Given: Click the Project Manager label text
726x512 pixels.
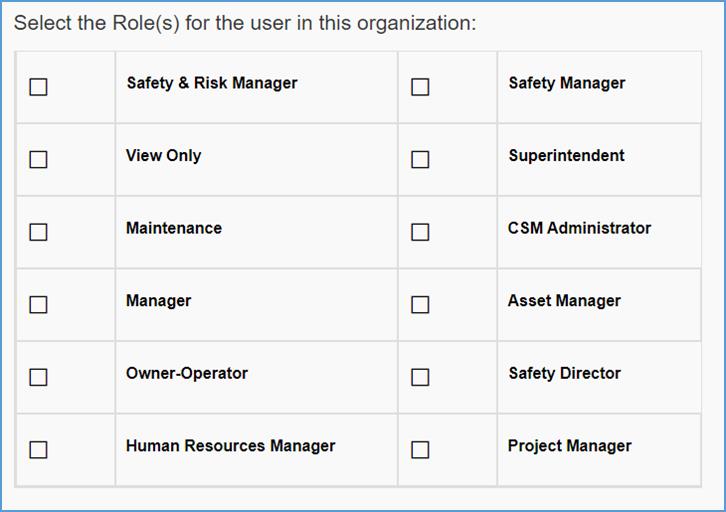Looking at the screenshot, I should click(x=570, y=446).
